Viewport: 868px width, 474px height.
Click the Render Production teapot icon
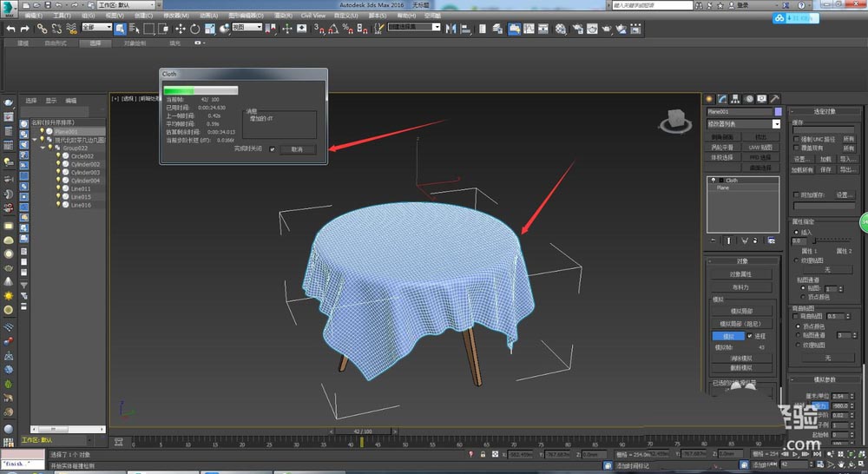tap(607, 29)
